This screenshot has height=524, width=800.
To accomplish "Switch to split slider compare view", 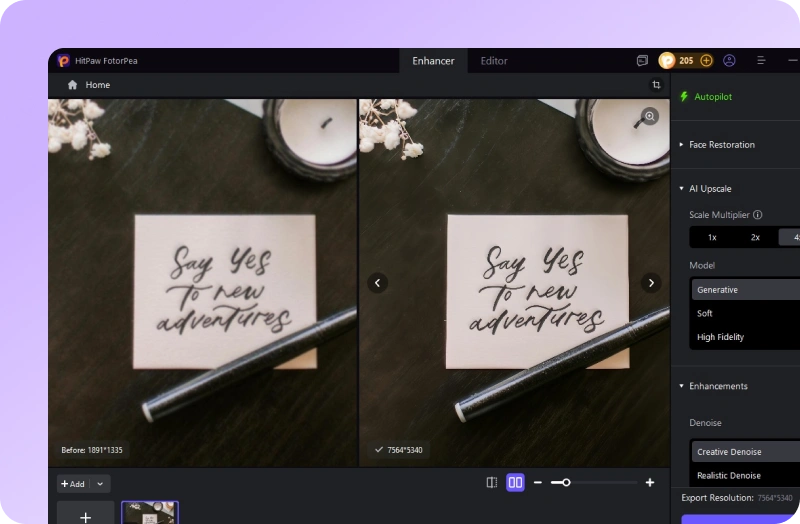I will (x=492, y=483).
